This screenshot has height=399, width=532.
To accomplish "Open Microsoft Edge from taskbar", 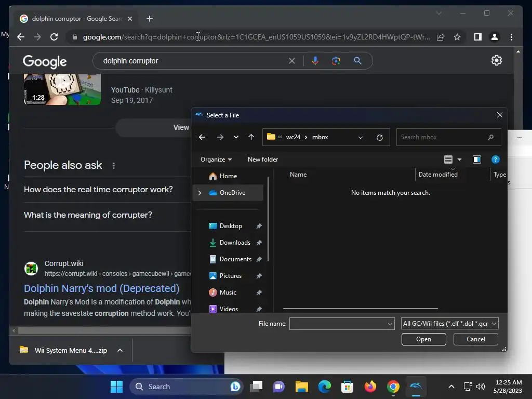I will (x=324, y=387).
